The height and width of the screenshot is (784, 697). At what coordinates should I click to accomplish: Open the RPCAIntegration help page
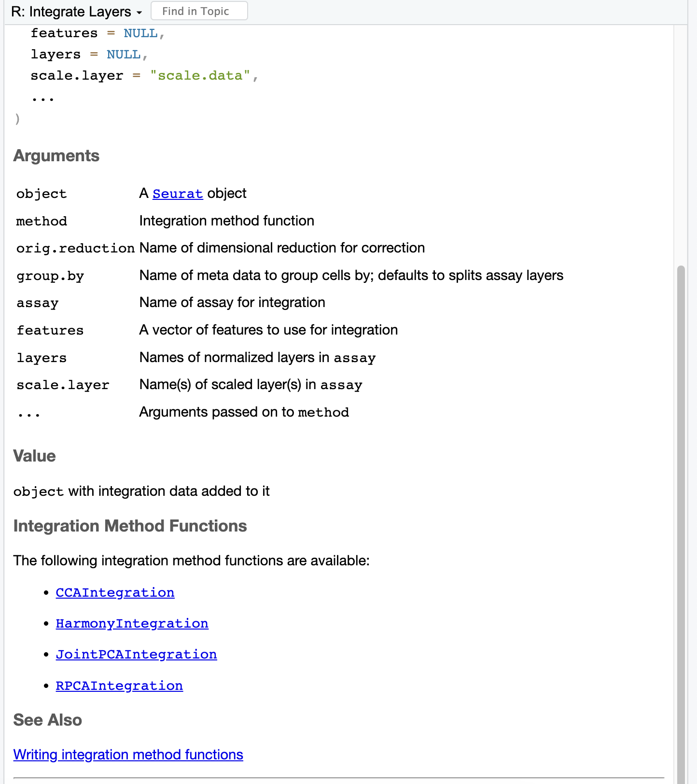[119, 685]
